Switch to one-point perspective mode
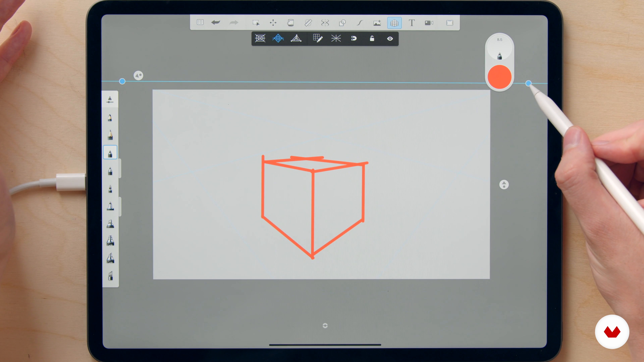 (260, 39)
